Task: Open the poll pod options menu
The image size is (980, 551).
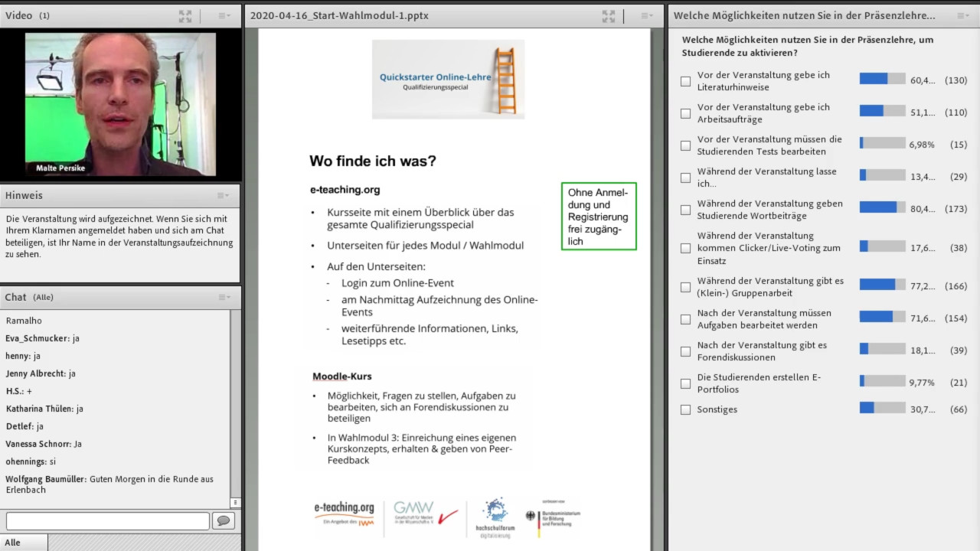Action: point(962,15)
